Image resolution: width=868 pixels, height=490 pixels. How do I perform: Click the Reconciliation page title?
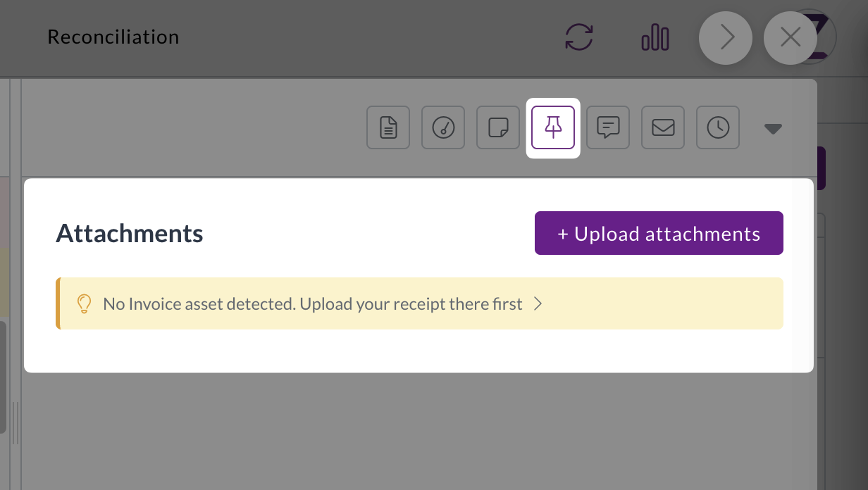pyautogui.click(x=113, y=37)
